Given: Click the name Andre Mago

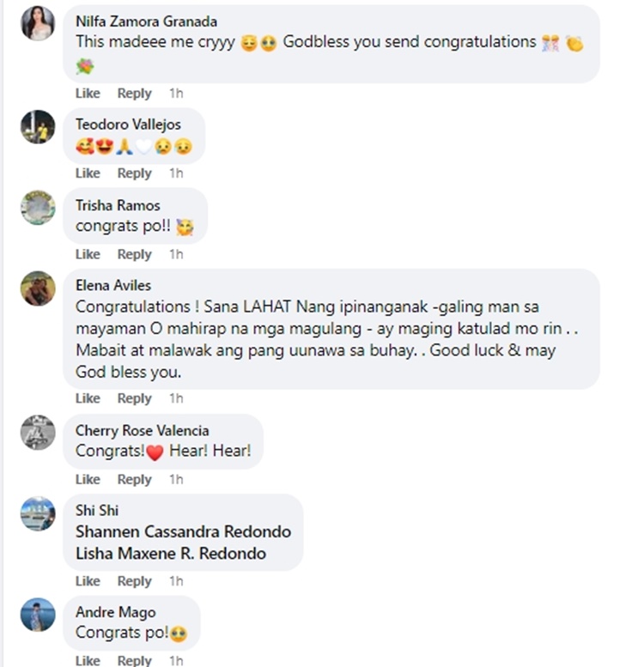Looking at the screenshot, I should [116, 612].
